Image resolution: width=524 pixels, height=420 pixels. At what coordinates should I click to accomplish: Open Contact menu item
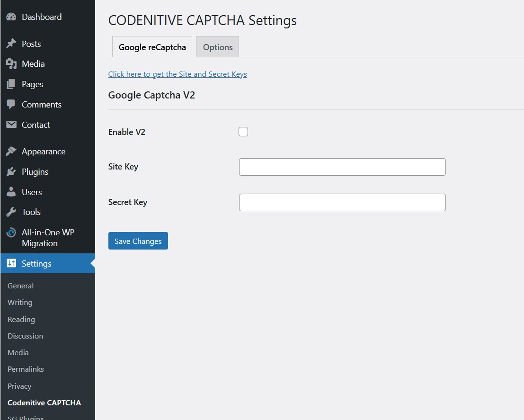[x=36, y=125]
